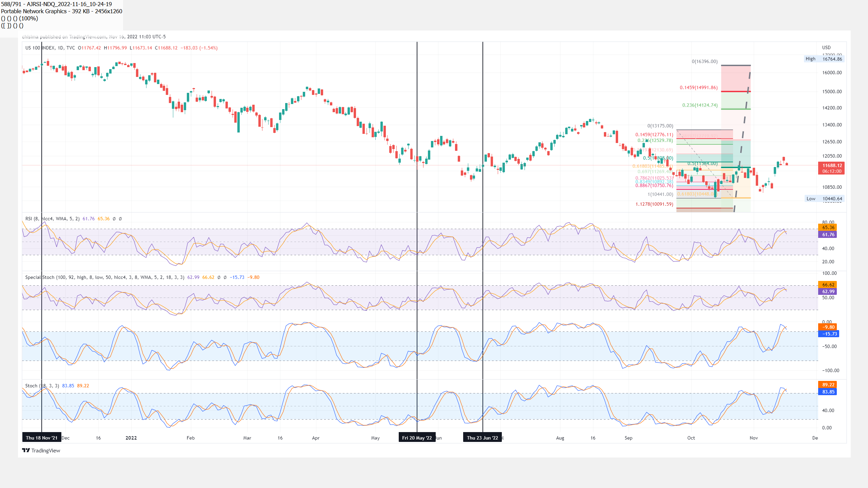Select the Thu 23 Jun '22 date marker
This screenshot has width=868, height=488.
(482, 438)
